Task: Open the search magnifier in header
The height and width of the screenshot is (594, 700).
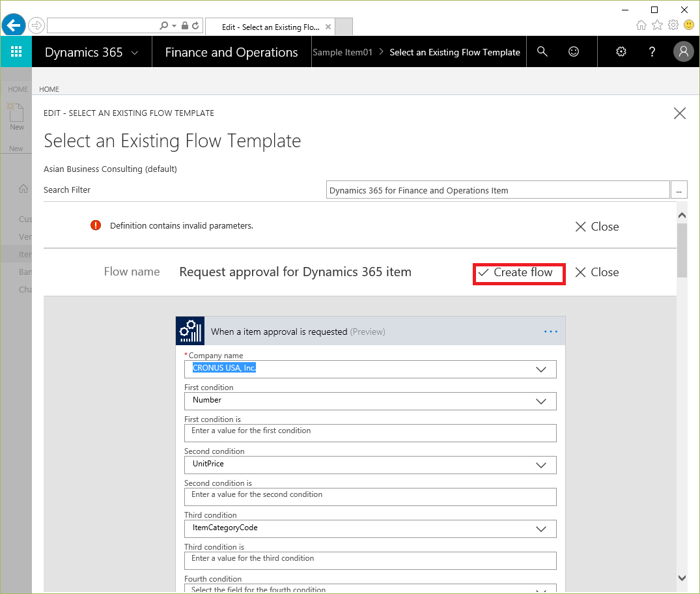Action: click(542, 52)
